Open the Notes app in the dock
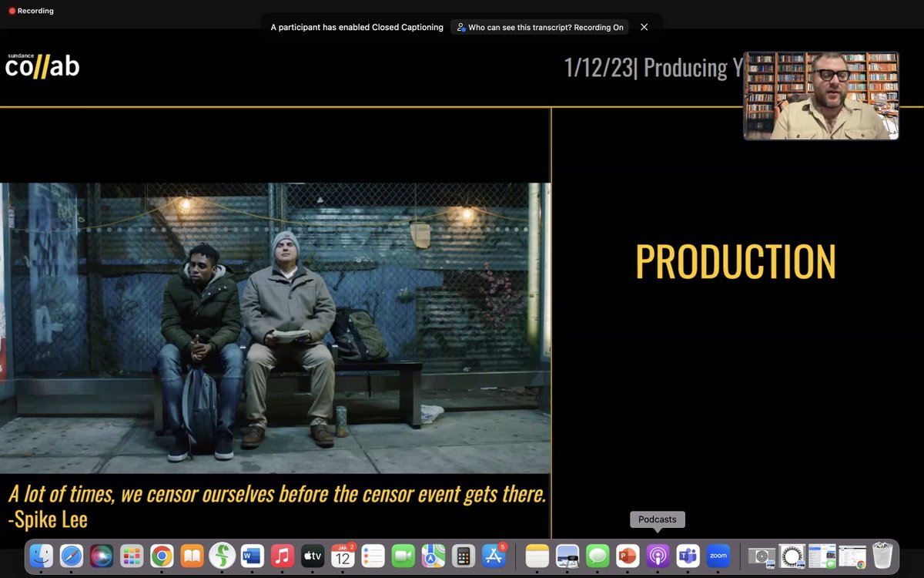The image size is (924, 578). pos(537,556)
